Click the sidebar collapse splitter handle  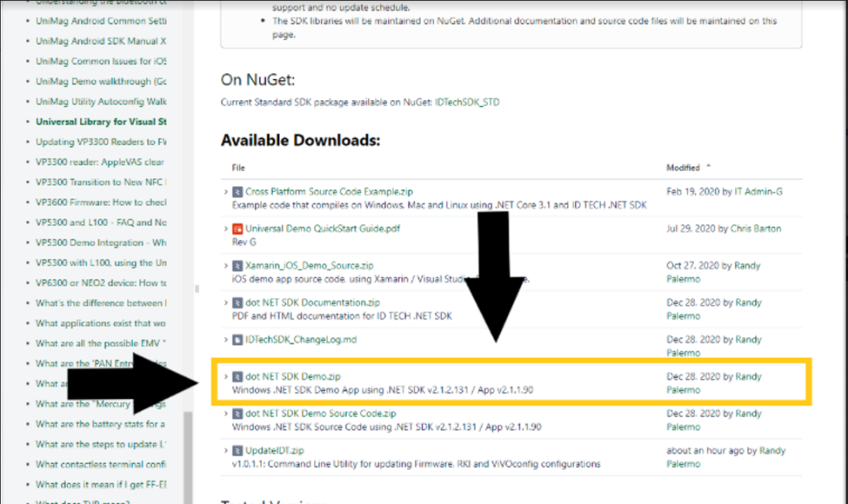point(197,289)
